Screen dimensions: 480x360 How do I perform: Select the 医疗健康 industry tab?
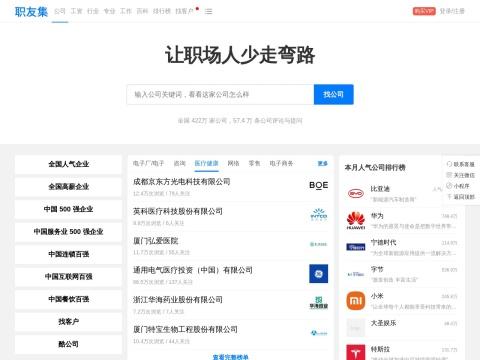click(x=207, y=163)
